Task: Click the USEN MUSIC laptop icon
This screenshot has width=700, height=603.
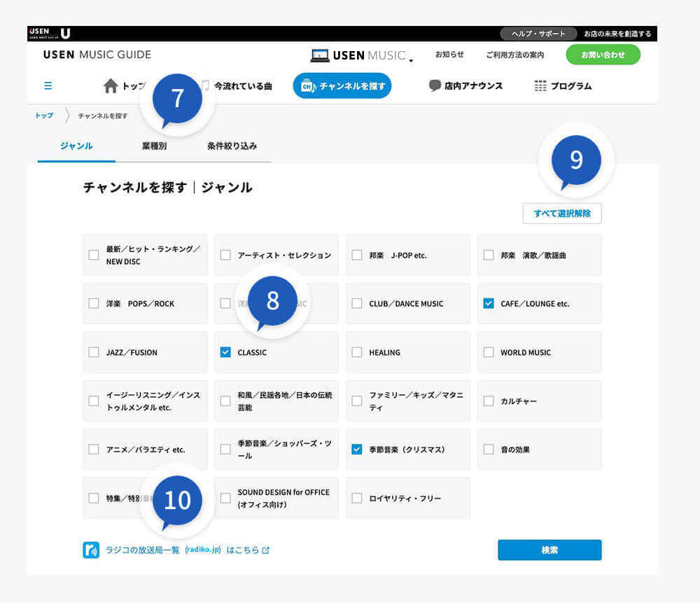Action: click(x=320, y=55)
